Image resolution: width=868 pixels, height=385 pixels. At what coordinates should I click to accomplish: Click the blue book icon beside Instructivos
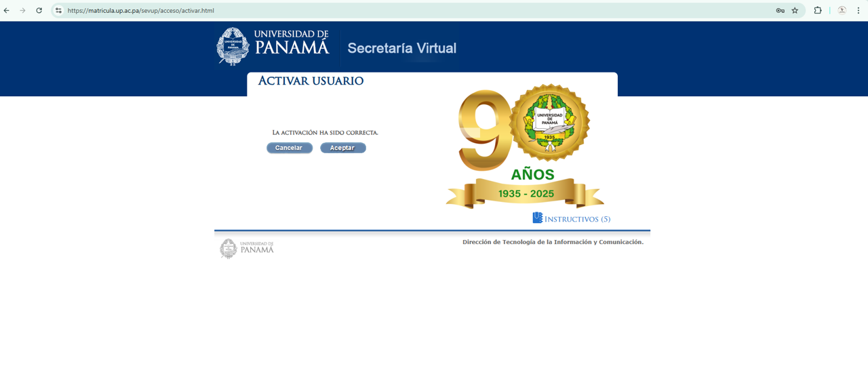[538, 218]
